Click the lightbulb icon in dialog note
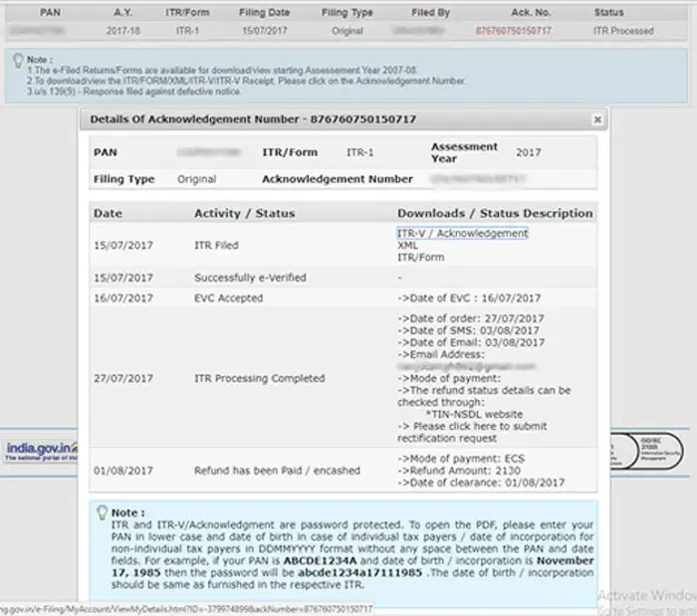The height and width of the screenshot is (616, 697). pyautogui.click(x=102, y=513)
